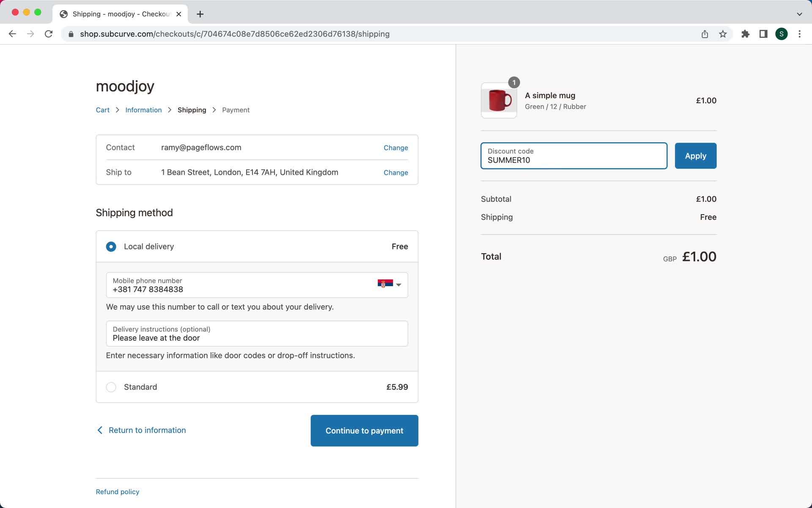Click the browser back navigation arrow
The height and width of the screenshot is (508, 812).
pyautogui.click(x=13, y=34)
